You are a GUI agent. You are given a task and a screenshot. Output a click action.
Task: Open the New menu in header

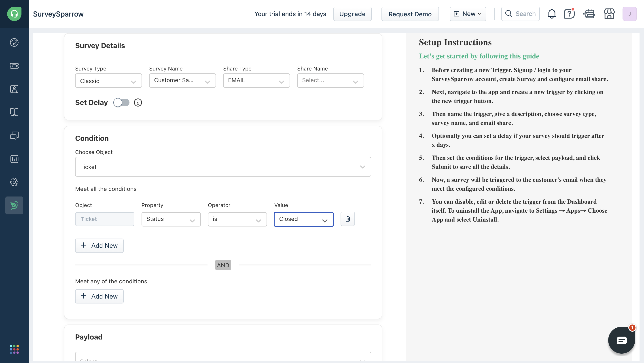[468, 14]
